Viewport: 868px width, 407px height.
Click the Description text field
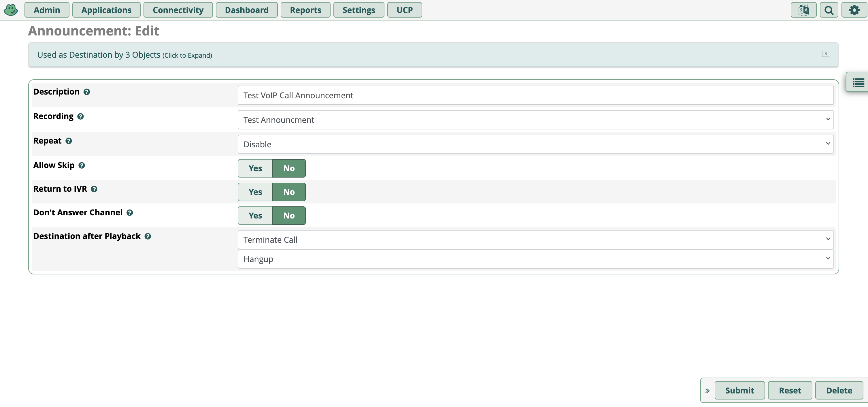(535, 95)
